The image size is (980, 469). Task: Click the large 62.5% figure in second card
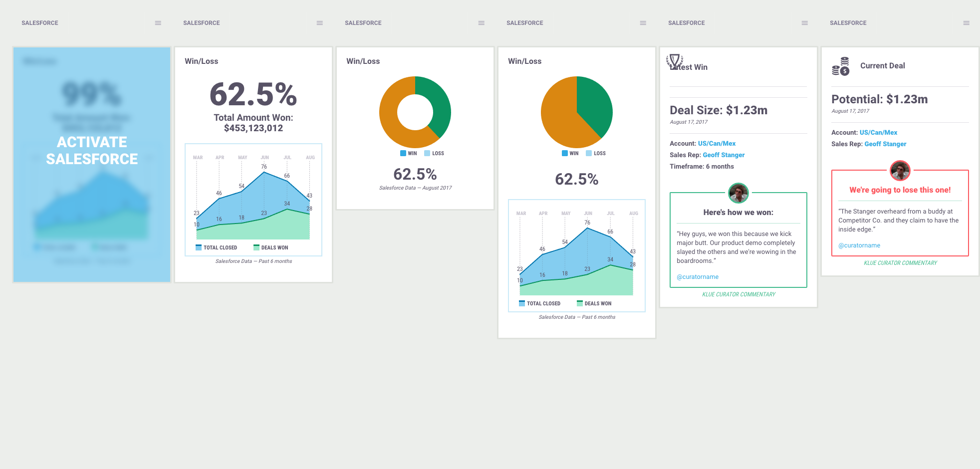coord(253,94)
